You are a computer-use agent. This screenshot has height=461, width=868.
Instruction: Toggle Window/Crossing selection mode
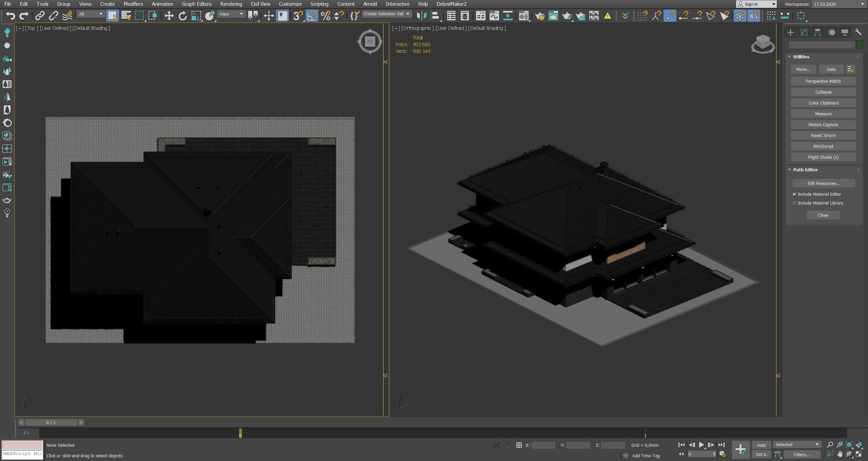point(153,16)
